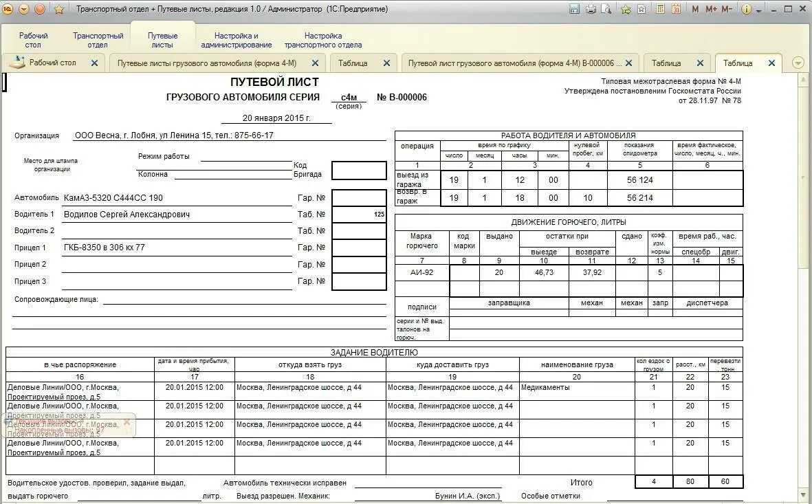The width and height of the screenshot is (812, 504).
Task: Select odometer reading 56 124
Action: click(640, 179)
